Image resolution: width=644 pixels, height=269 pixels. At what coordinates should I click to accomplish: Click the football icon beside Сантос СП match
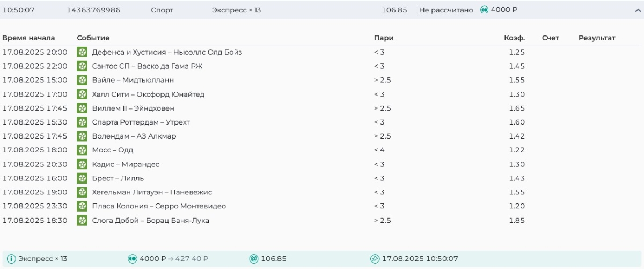82,66
